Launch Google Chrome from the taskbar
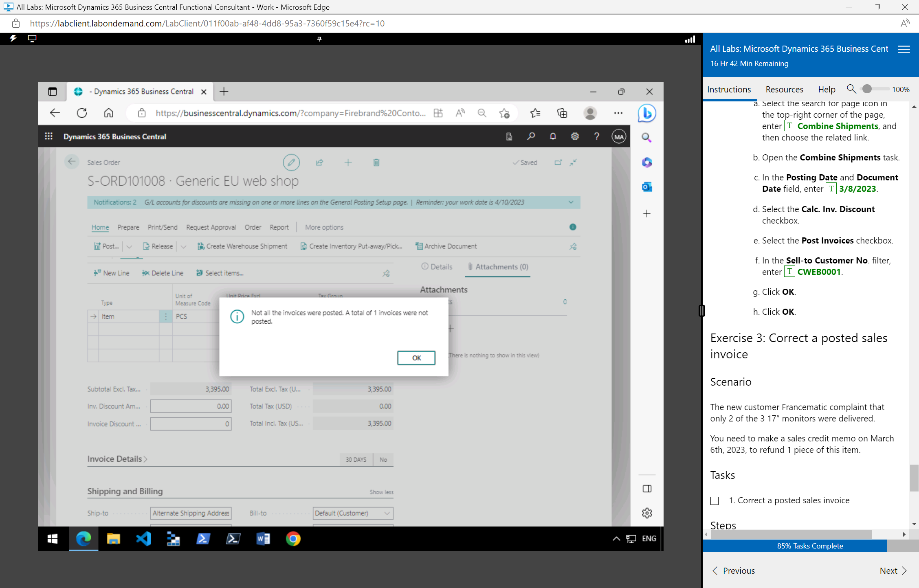Screen dimensions: 919x588 tap(293, 538)
